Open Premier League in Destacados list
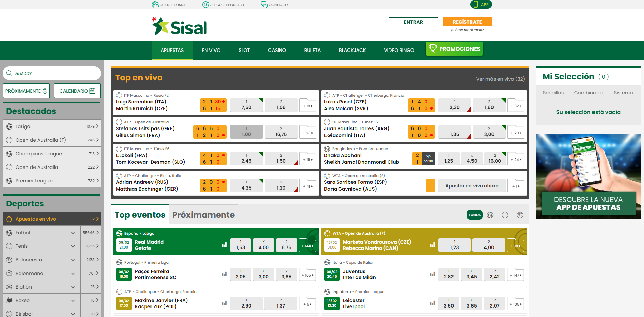Viewport: 644px width, 317px height. point(52,181)
